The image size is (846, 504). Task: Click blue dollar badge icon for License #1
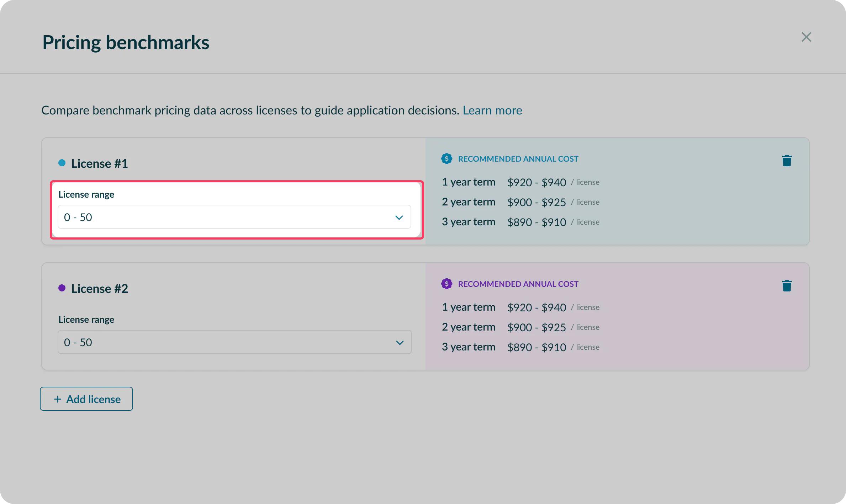(x=446, y=159)
